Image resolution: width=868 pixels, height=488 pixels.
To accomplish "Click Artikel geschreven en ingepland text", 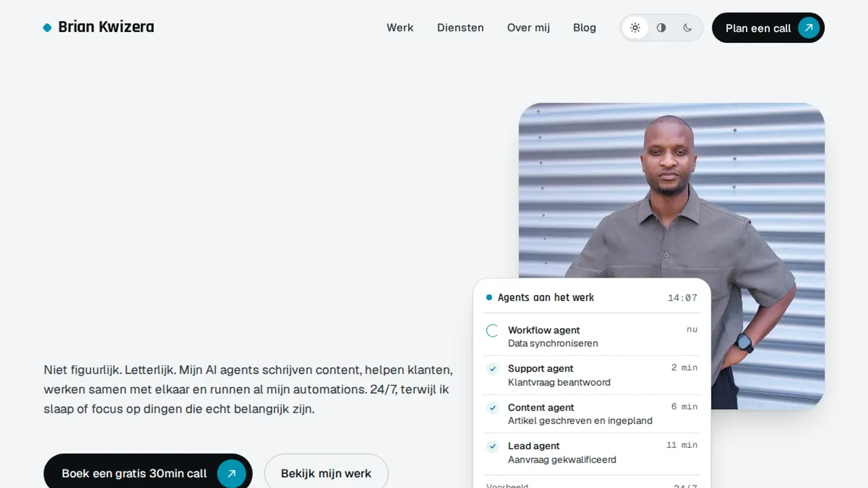I will tap(580, 421).
